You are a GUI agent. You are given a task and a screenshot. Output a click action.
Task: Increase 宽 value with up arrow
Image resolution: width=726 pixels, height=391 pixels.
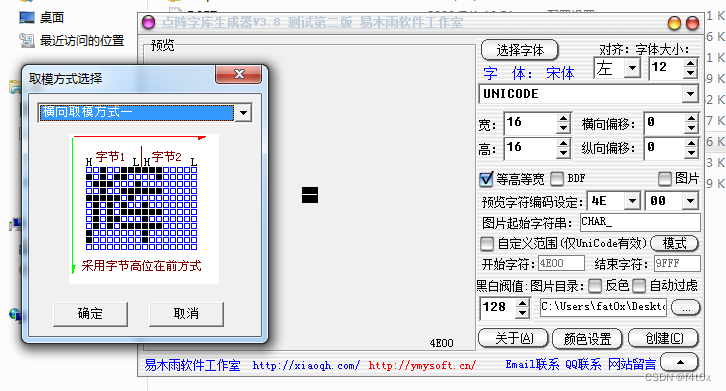pyautogui.click(x=563, y=119)
